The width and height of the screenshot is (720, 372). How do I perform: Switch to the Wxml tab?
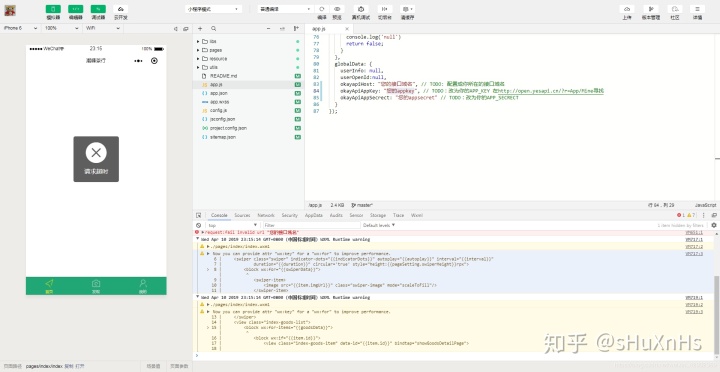417,215
